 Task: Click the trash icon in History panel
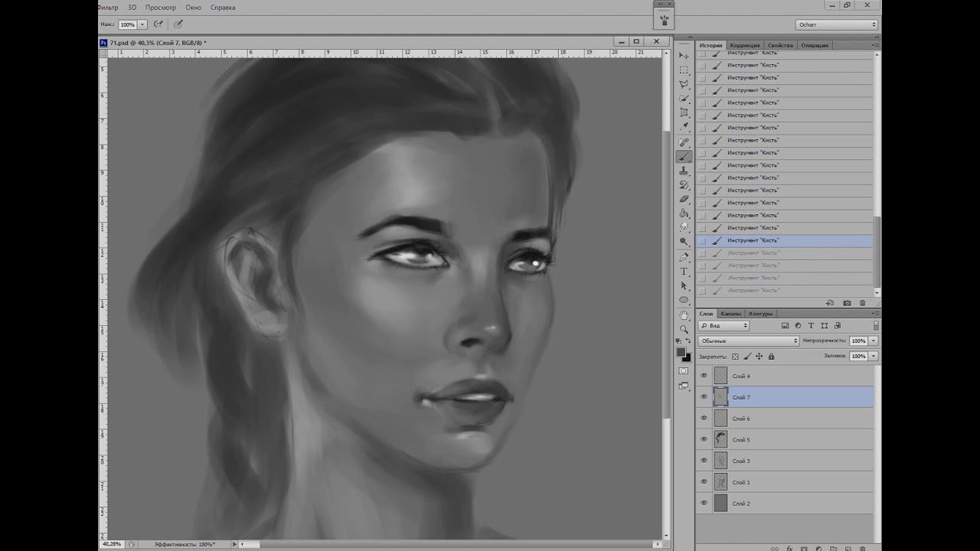click(863, 303)
